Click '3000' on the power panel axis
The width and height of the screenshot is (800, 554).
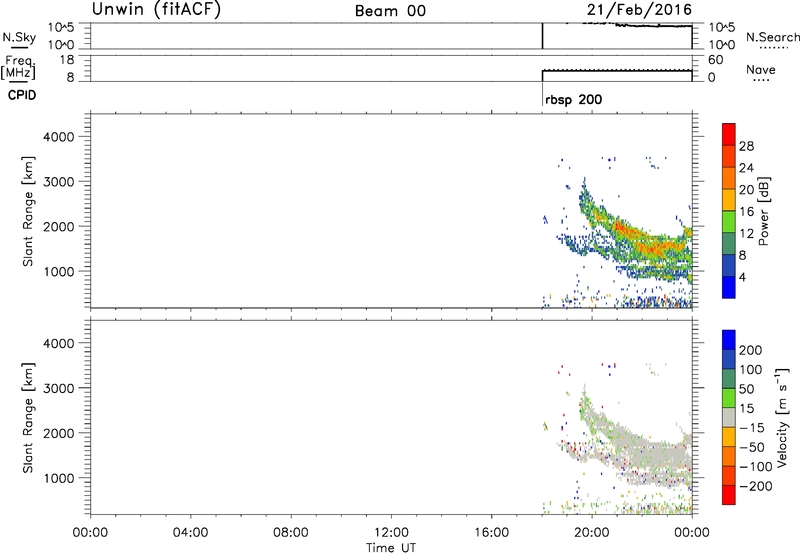click(59, 182)
